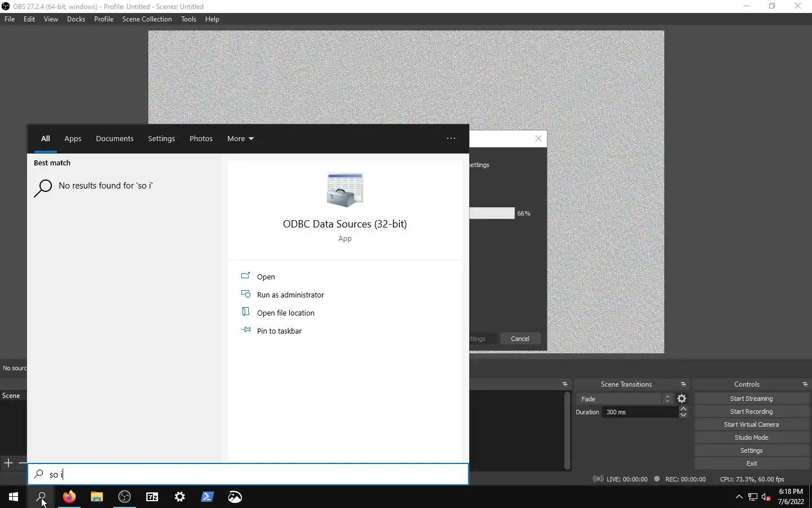812x508 pixels.
Task: Increase transition duration with up arrow
Action: (683, 409)
